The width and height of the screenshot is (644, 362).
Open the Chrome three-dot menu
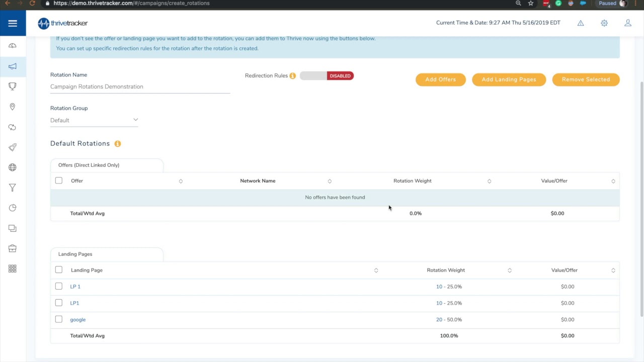click(x=635, y=3)
